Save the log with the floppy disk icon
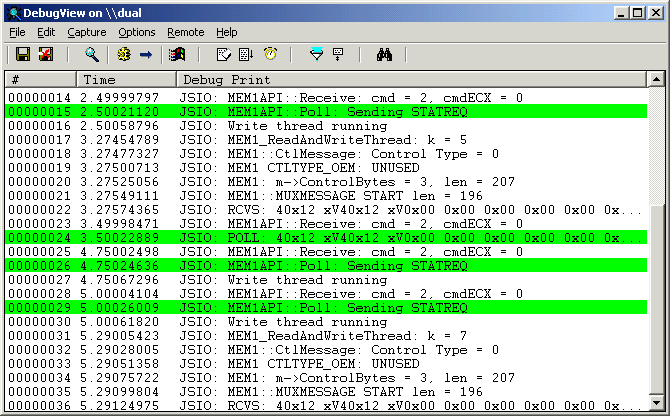 [x=23, y=54]
